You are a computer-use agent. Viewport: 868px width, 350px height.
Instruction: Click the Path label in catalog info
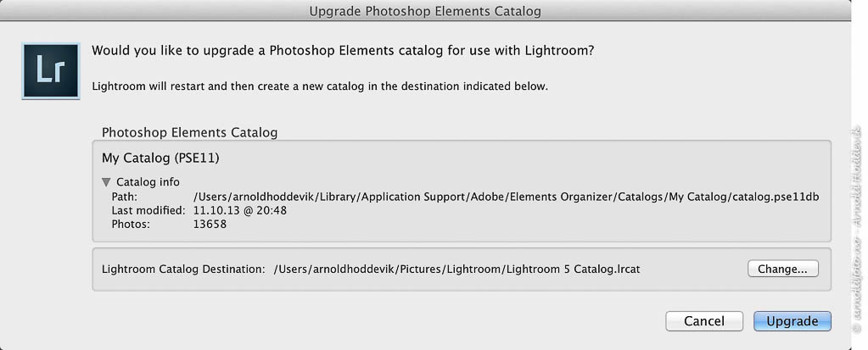tap(125, 197)
